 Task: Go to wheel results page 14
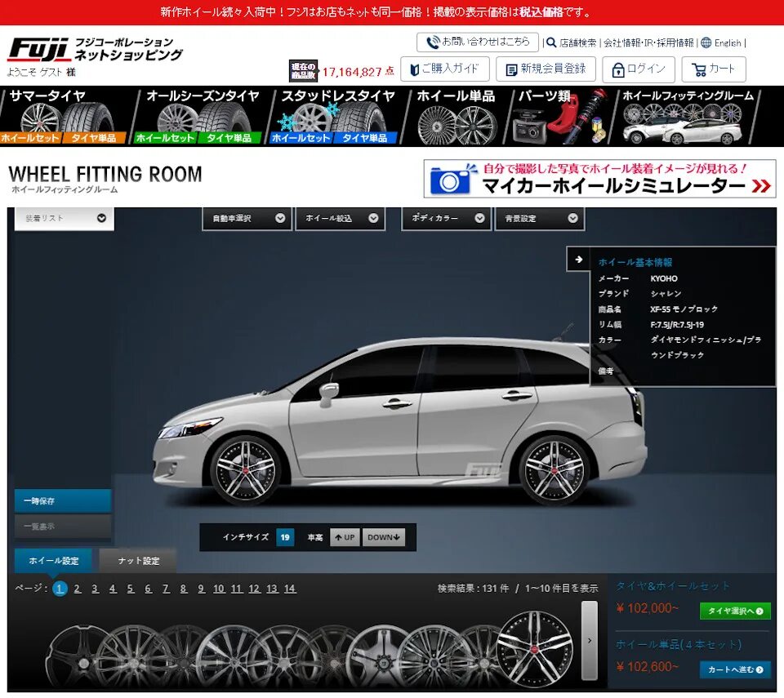coord(290,589)
